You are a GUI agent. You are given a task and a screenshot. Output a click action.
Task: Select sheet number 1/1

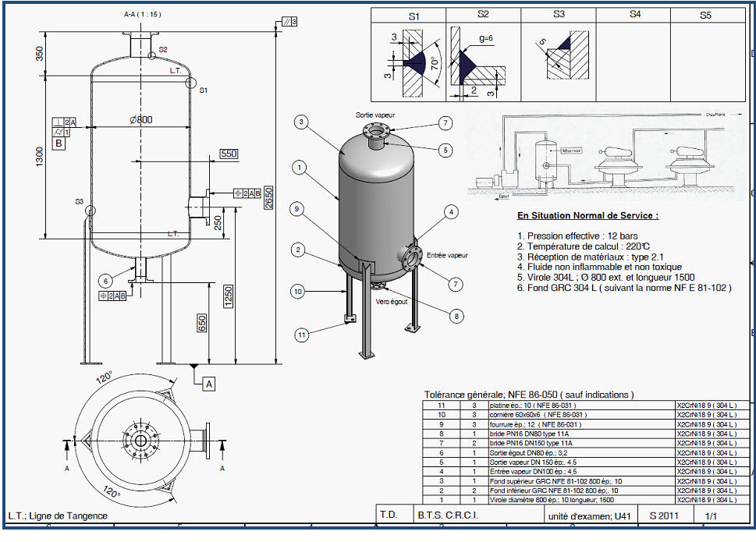click(x=712, y=516)
